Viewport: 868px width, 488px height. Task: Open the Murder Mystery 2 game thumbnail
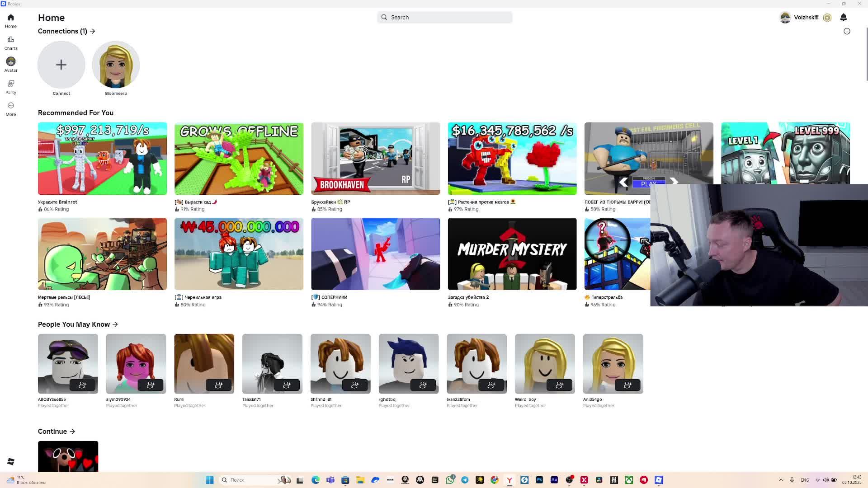pyautogui.click(x=512, y=254)
